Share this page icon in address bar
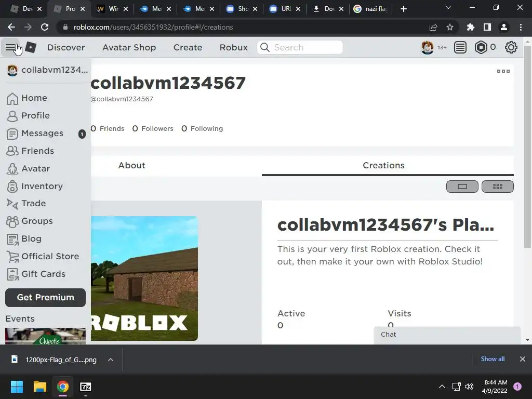Image resolution: width=532 pixels, height=399 pixels. [433, 27]
